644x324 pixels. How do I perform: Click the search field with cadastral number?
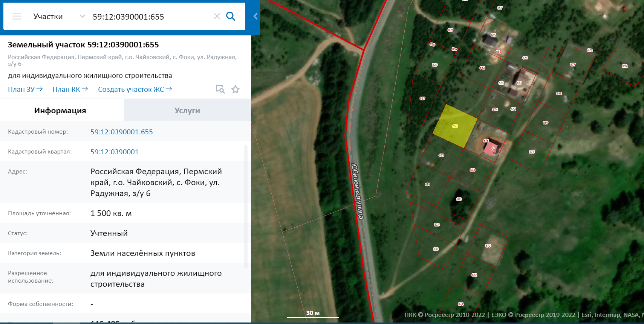coord(151,17)
